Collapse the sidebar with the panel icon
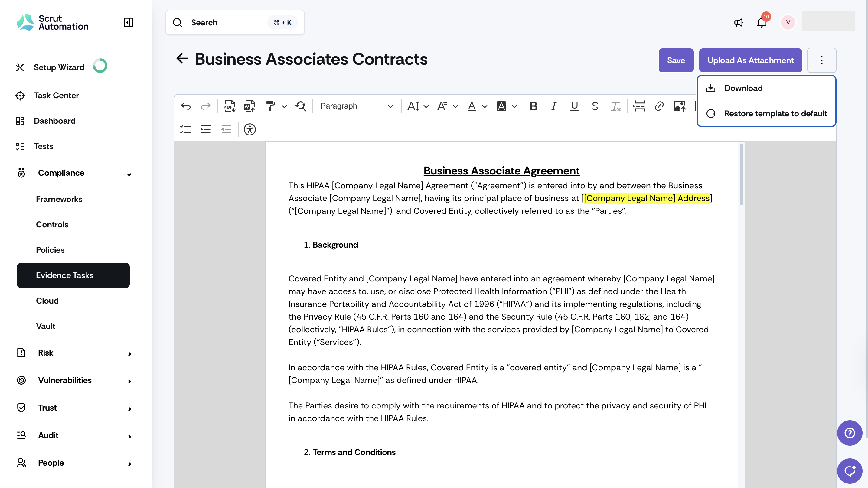This screenshot has width=868, height=488. [x=128, y=23]
